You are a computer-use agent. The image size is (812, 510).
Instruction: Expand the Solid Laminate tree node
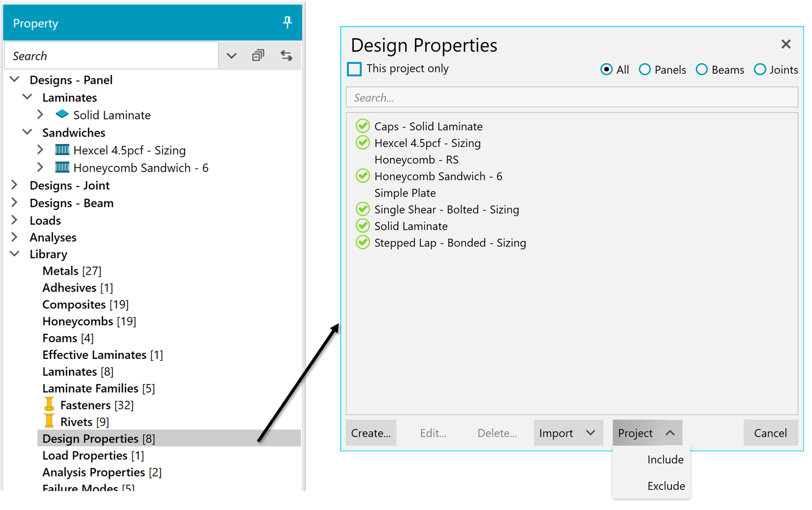click(40, 114)
